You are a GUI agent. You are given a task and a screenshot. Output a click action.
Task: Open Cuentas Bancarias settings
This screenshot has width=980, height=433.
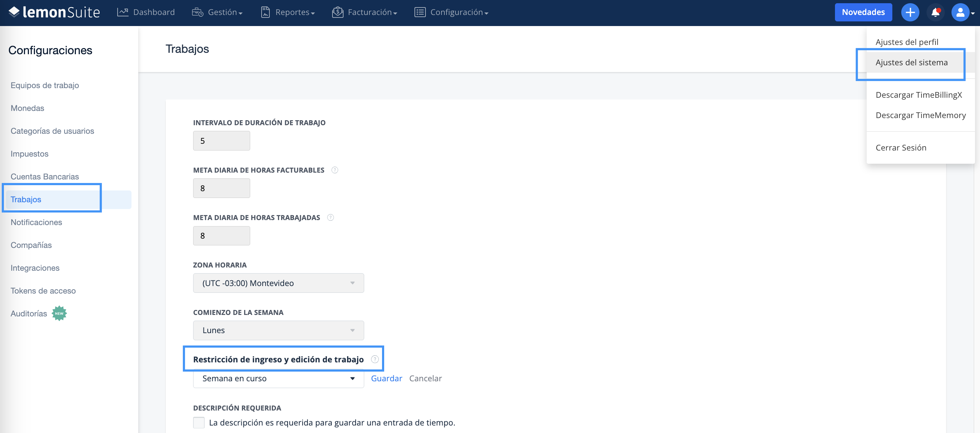pos(45,177)
